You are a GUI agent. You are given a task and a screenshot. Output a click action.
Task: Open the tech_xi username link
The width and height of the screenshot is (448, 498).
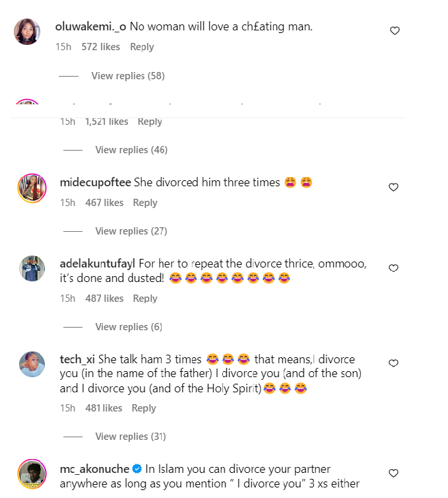click(x=77, y=360)
